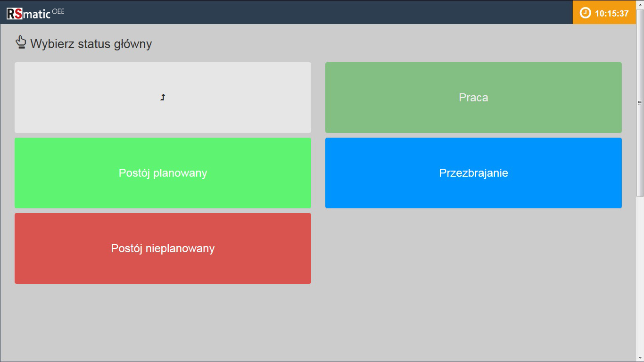Click the 'Wybierz status główny' heading text
The image size is (644, 362).
pyautogui.click(x=91, y=44)
